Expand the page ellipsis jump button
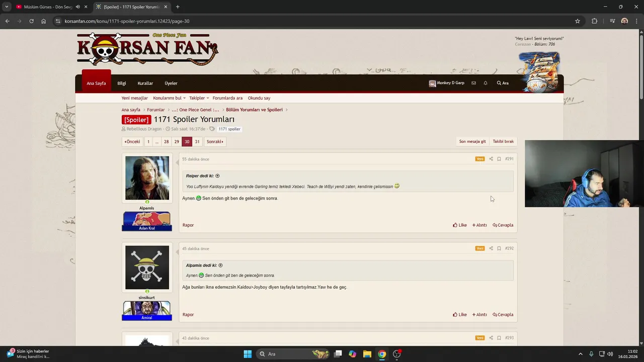644x362 pixels. (x=157, y=142)
